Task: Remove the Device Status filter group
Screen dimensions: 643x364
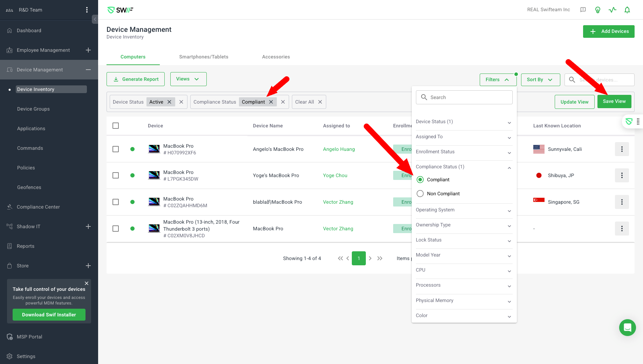Action: 181,102
